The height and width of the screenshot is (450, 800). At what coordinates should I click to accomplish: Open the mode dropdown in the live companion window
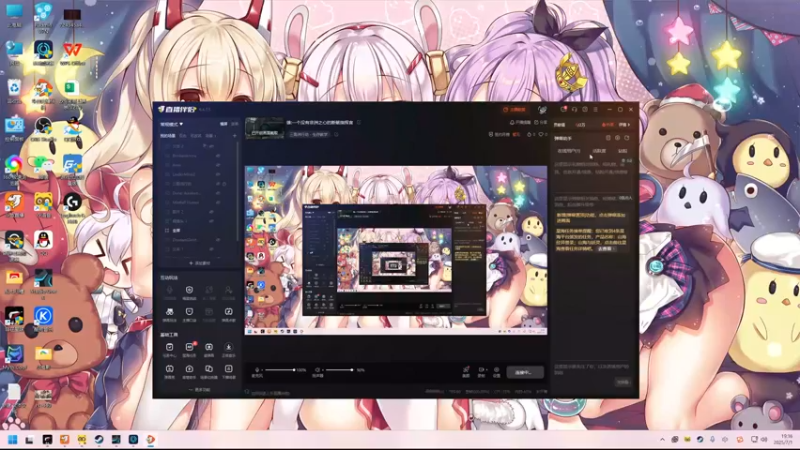click(x=171, y=124)
